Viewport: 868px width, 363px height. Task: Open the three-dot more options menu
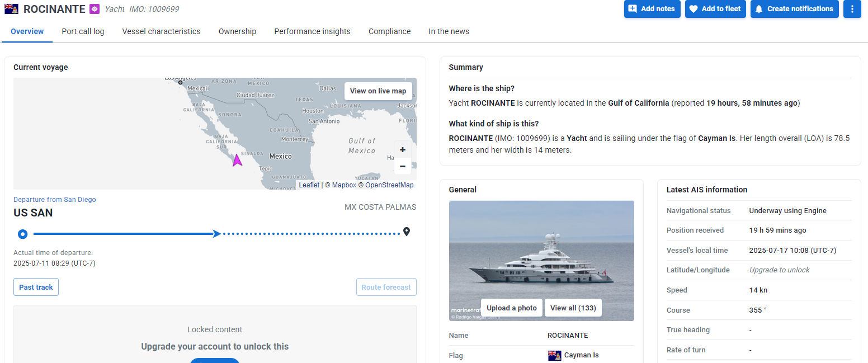pyautogui.click(x=852, y=9)
